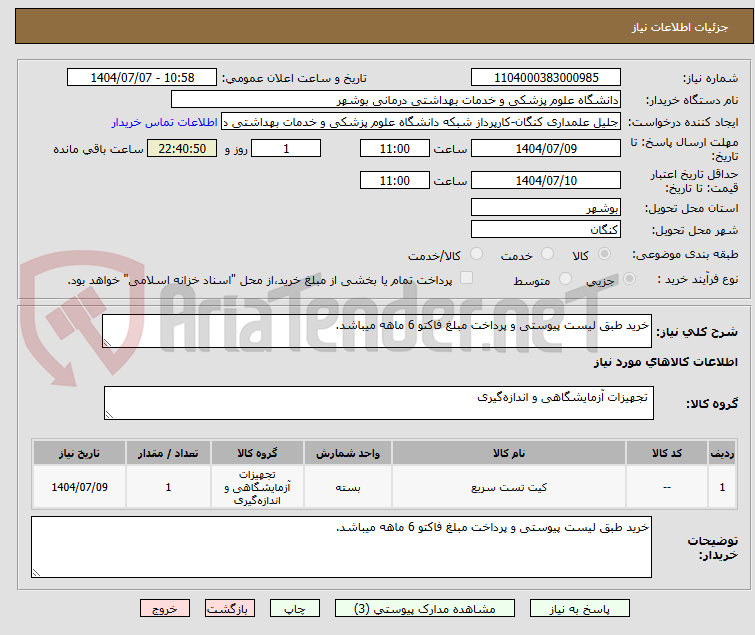Click the تاریخ نیاز column header
This screenshot has height=635, width=755.
coord(79,453)
